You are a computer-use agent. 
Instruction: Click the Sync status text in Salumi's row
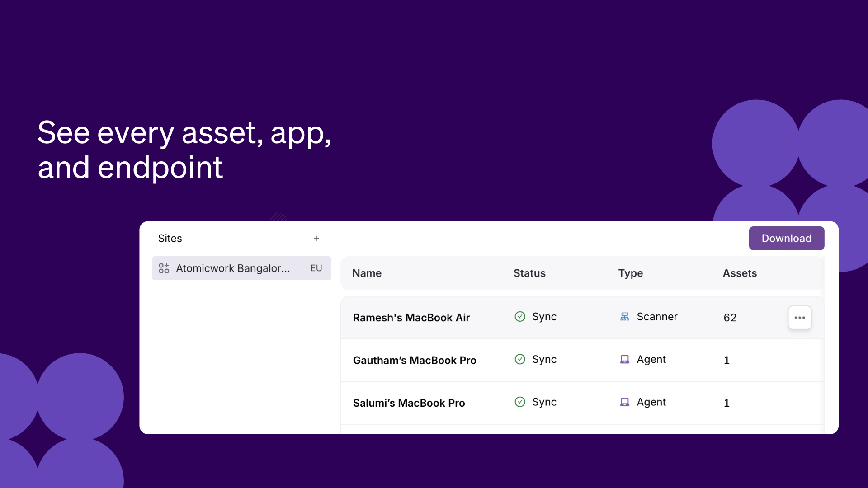click(544, 402)
